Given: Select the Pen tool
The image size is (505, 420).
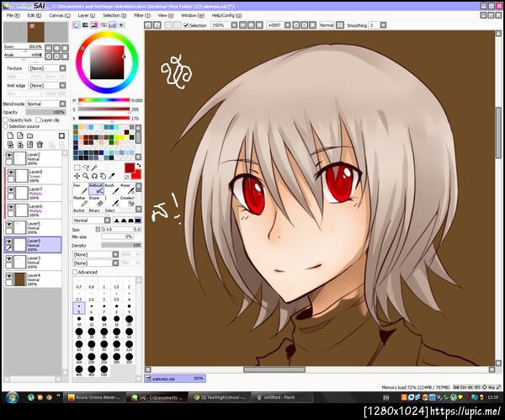Looking at the screenshot, I should pos(80,189).
